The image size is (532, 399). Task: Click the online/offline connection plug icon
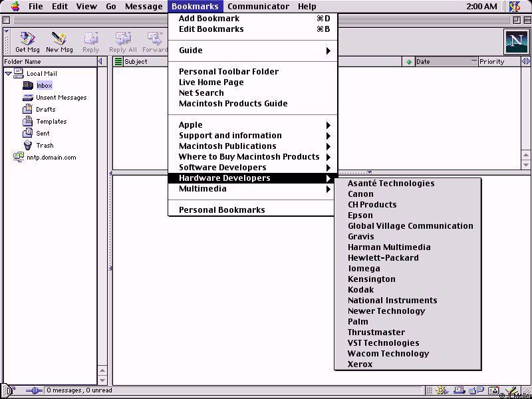[x=33, y=391]
